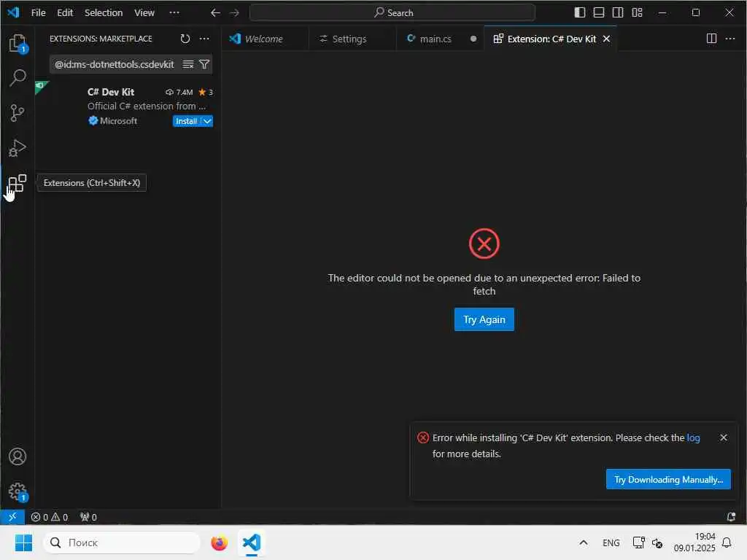This screenshot has height=560, width=747.
Task: Toggle primary side bar layout icon
Action: 579,12
